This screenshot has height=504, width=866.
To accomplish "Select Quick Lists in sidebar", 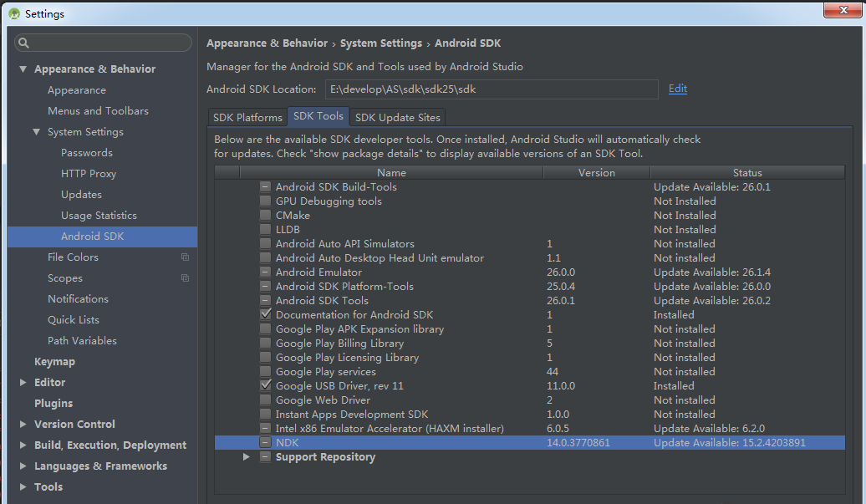I will [x=74, y=320].
